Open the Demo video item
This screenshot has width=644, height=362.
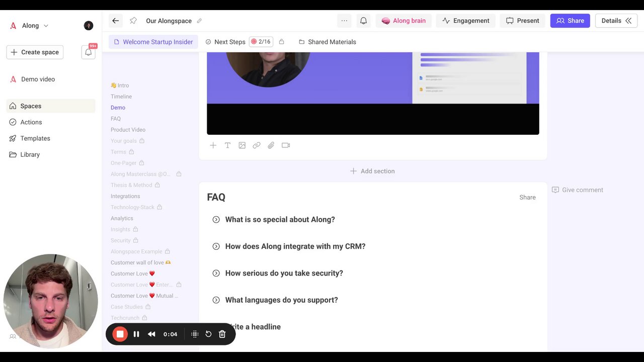point(38,79)
